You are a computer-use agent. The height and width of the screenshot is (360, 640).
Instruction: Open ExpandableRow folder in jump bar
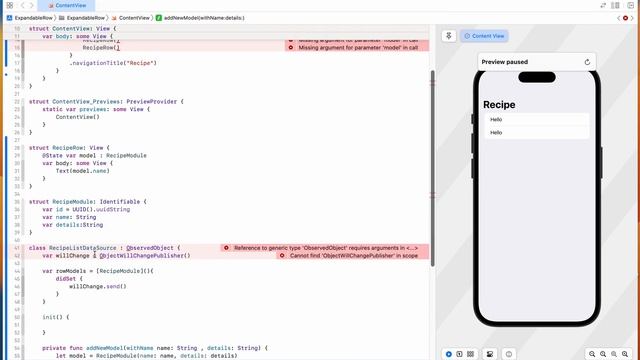(82, 18)
